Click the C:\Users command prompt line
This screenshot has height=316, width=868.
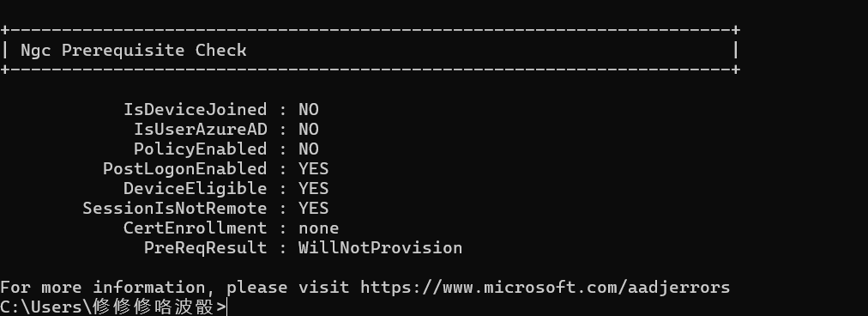click(113, 307)
